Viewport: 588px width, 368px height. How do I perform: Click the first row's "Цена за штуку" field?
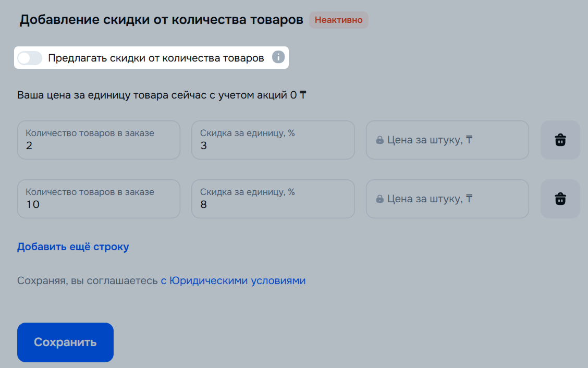[447, 140]
